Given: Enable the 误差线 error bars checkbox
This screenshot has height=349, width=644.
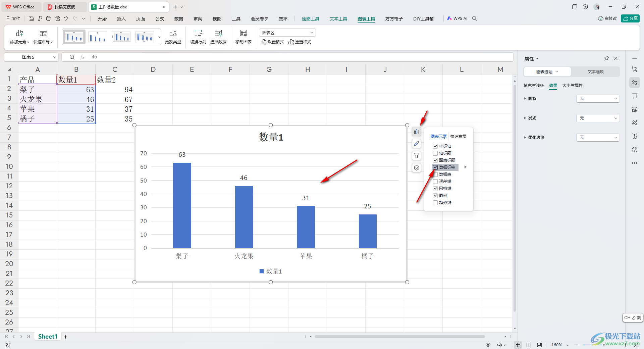Looking at the screenshot, I should 435,182.
